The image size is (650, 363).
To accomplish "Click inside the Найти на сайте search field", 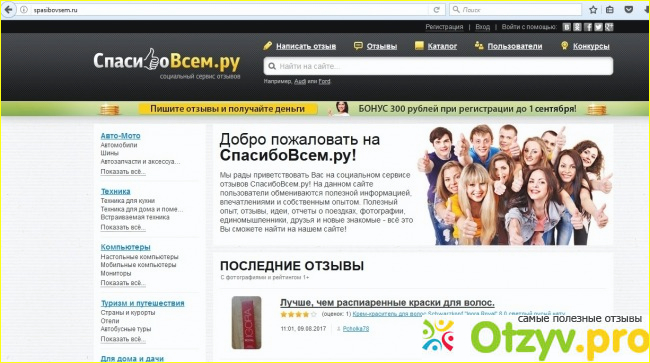I will (438, 66).
